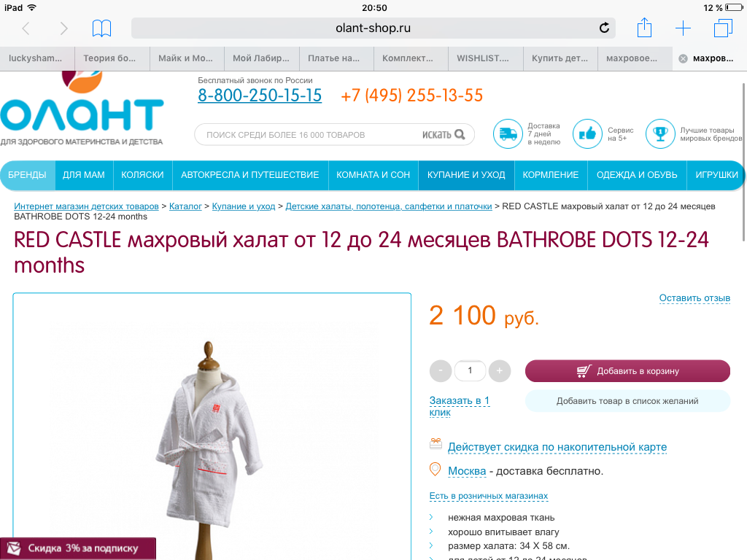Show all tabs overview icon
The width and height of the screenshot is (747, 560).
tap(723, 28)
